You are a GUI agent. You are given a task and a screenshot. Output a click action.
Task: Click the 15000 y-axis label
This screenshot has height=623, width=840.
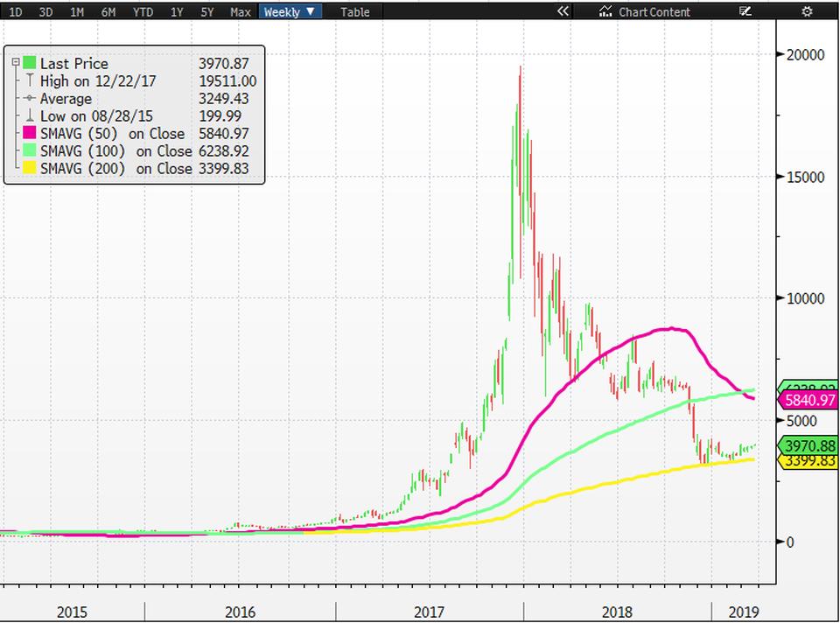click(805, 177)
